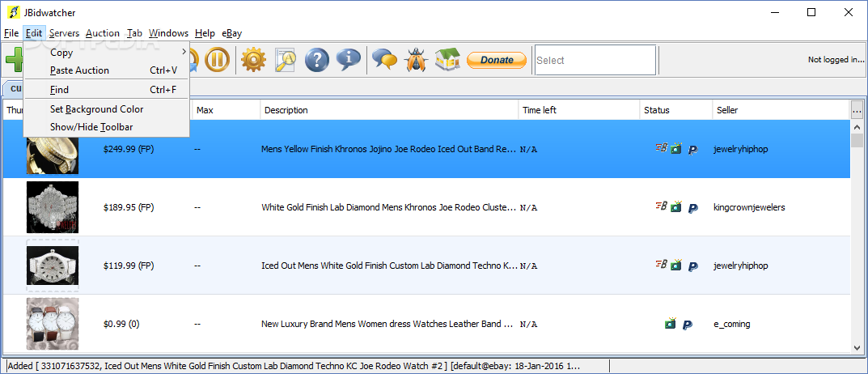Click the camera icon in $189.95 row

pyautogui.click(x=676, y=206)
